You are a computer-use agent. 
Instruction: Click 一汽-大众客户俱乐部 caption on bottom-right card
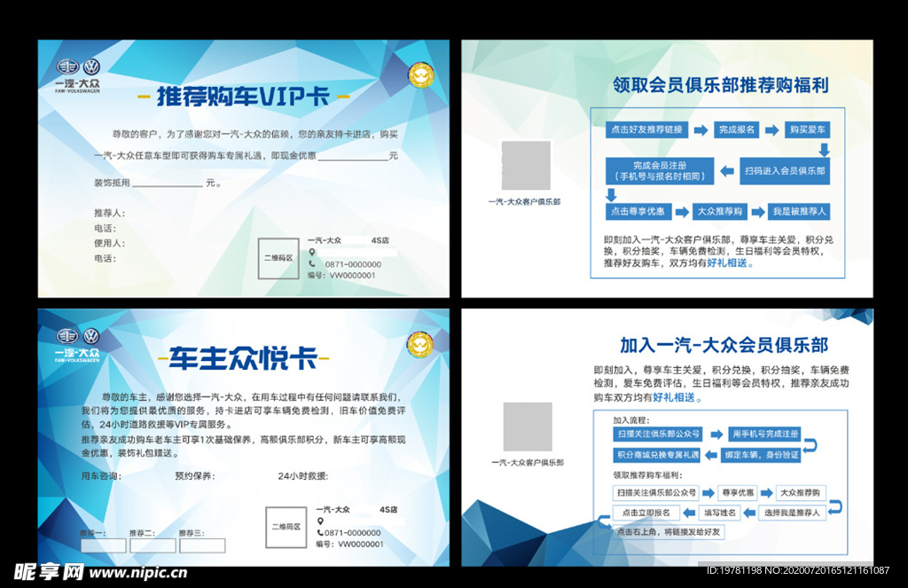click(x=528, y=463)
